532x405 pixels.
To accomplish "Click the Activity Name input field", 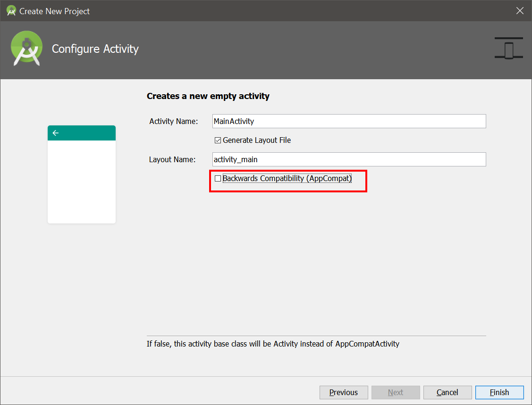I will pyautogui.click(x=349, y=121).
